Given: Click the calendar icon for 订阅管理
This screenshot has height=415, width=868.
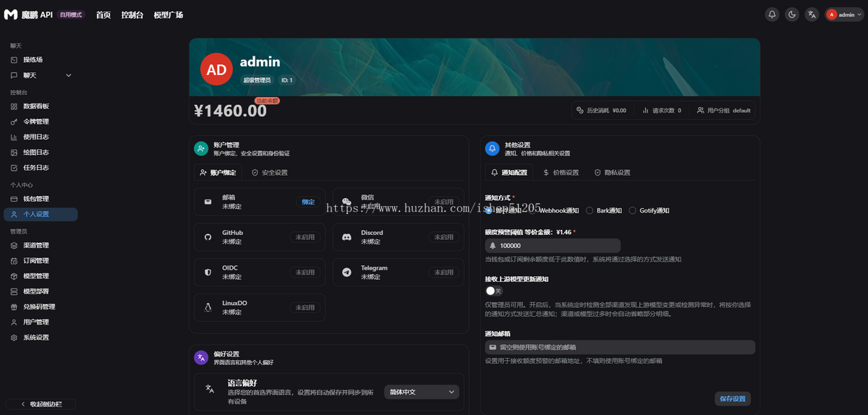Looking at the screenshot, I should [14, 260].
